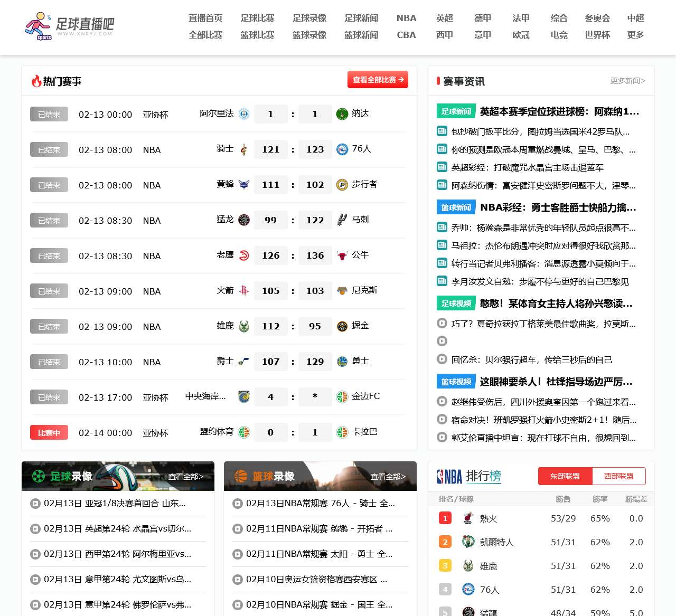Open the 英超第24轮 水晶宫 replay link
The height and width of the screenshot is (616, 676).
[117, 528]
